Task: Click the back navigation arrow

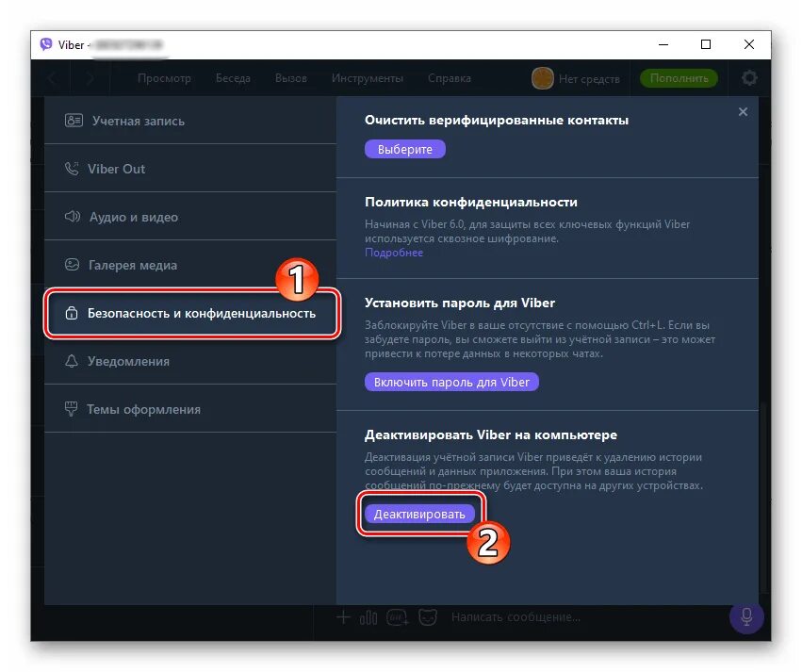Action: [52, 78]
